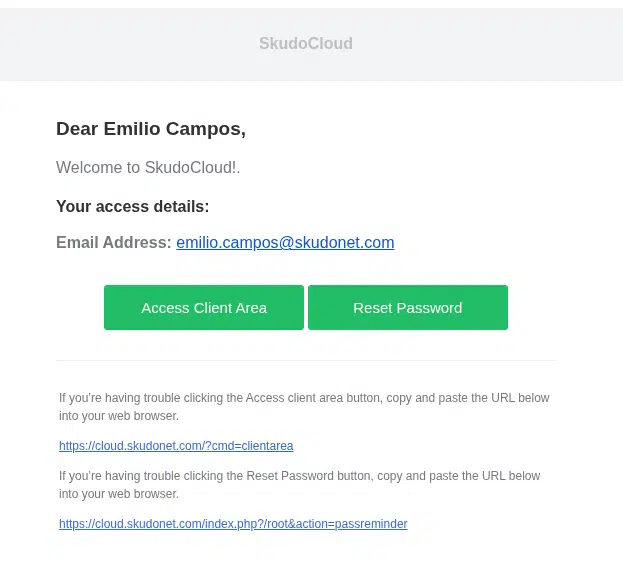Screen dimensions: 623x576
Task: Click the 'Welcome to SkudoCloud!.' line
Action: (x=148, y=167)
